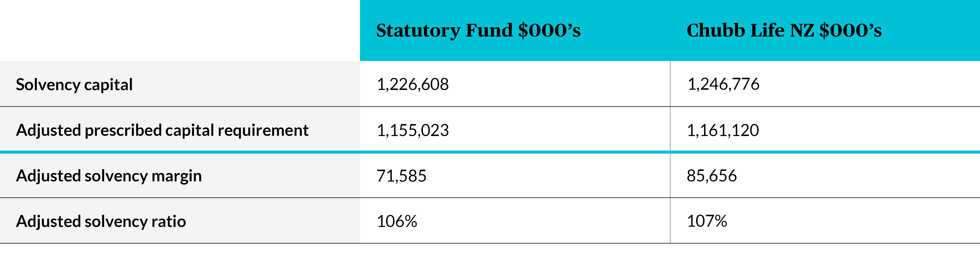Click the value 1,161,120 cell

(x=723, y=130)
